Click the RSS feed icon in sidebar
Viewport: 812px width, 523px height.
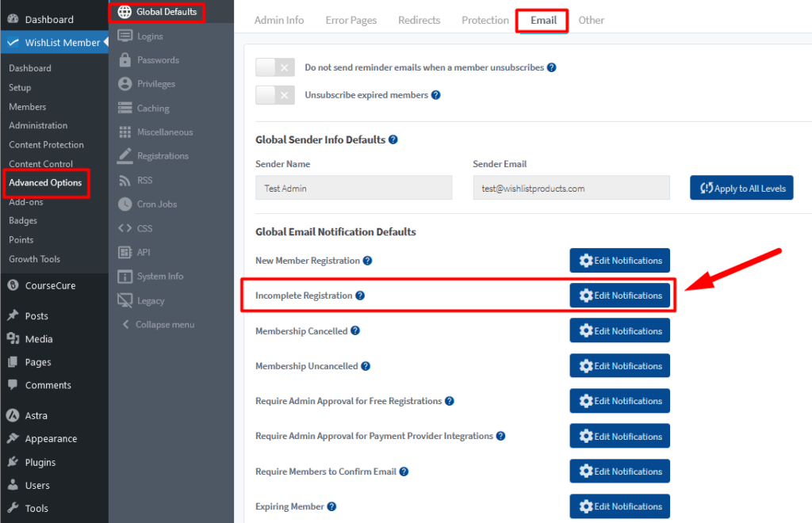124,180
